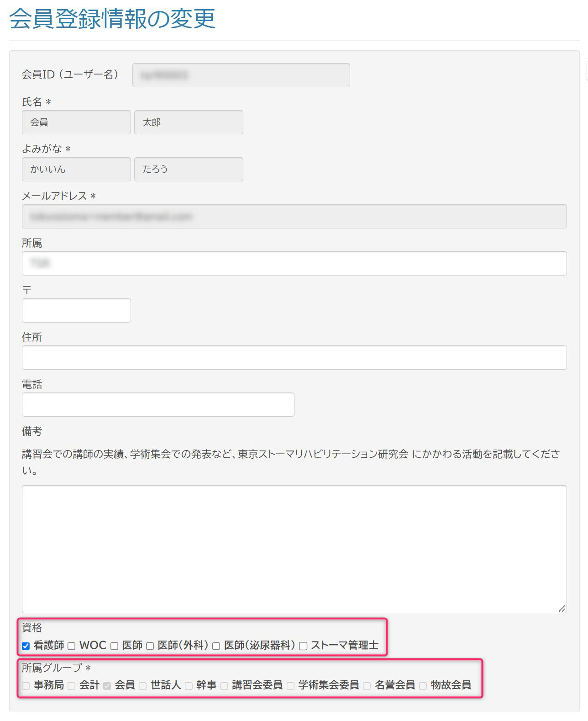Screen dimensions: 588x721
Task: Uncheck the 看護師 qualification checkbox
Action: tap(26, 646)
